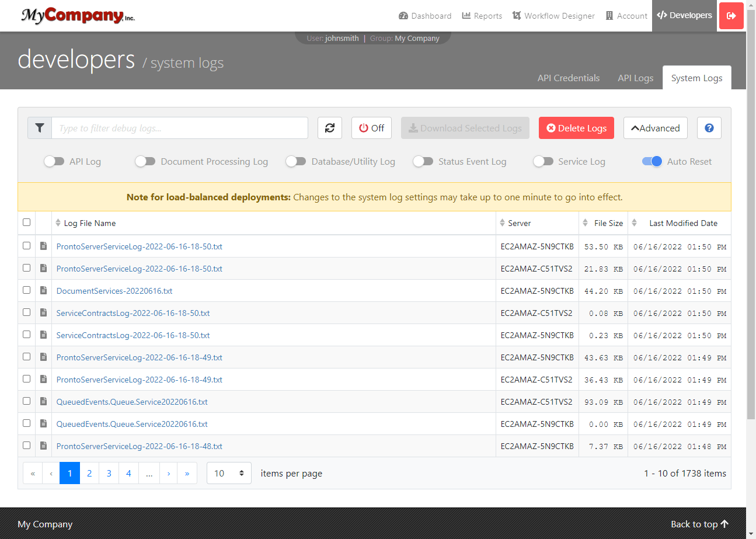
Task: Click the Off power button
Action: pos(371,128)
